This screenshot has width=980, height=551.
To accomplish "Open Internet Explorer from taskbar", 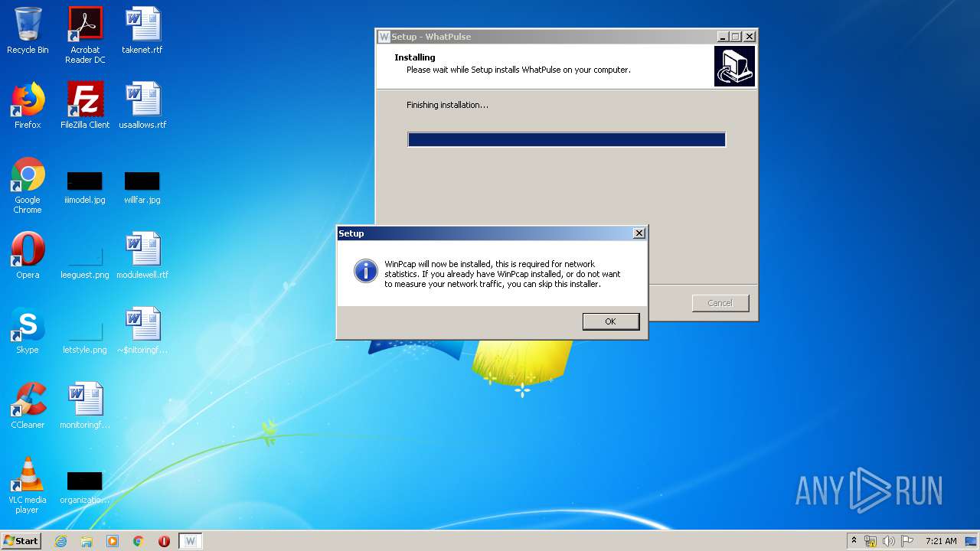I will 60,541.
